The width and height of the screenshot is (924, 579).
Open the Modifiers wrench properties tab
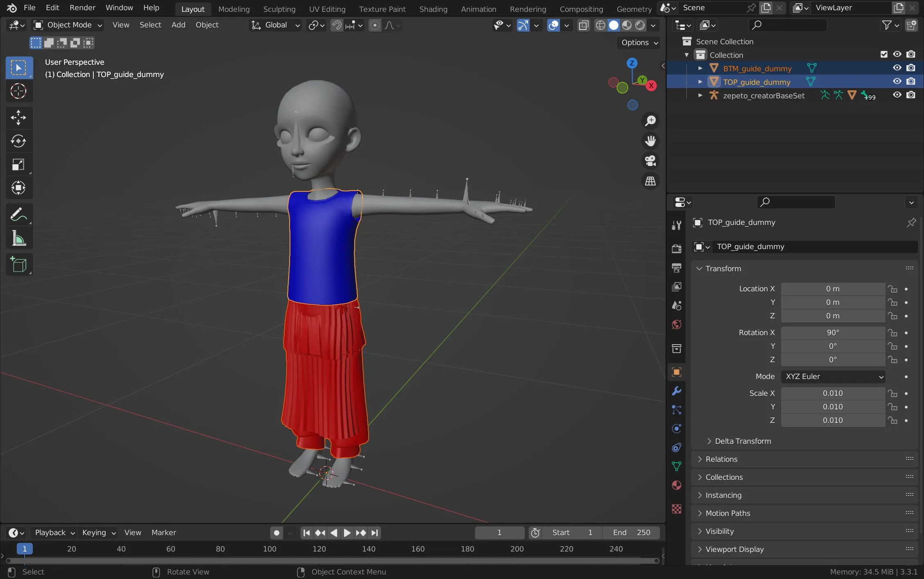click(677, 391)
